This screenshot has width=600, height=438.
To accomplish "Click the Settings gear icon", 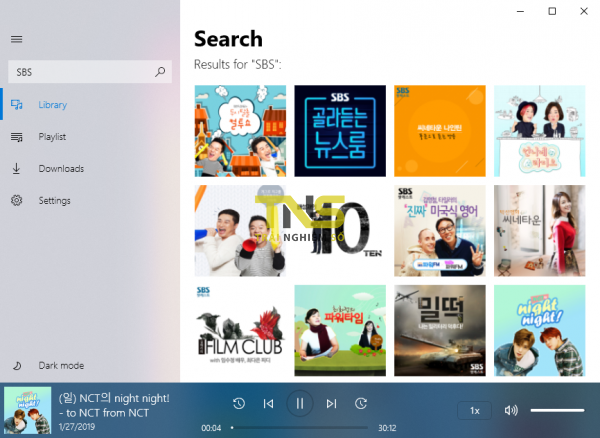I will point(16,200).
